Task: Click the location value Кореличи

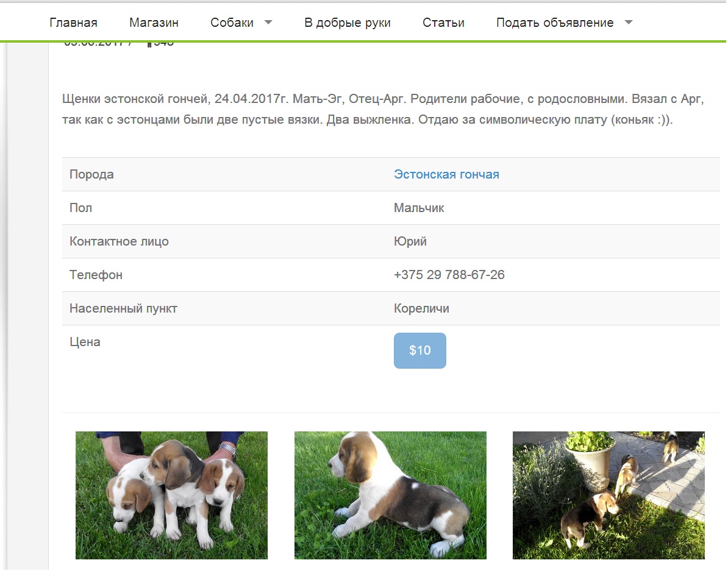Action: (421, 308)
